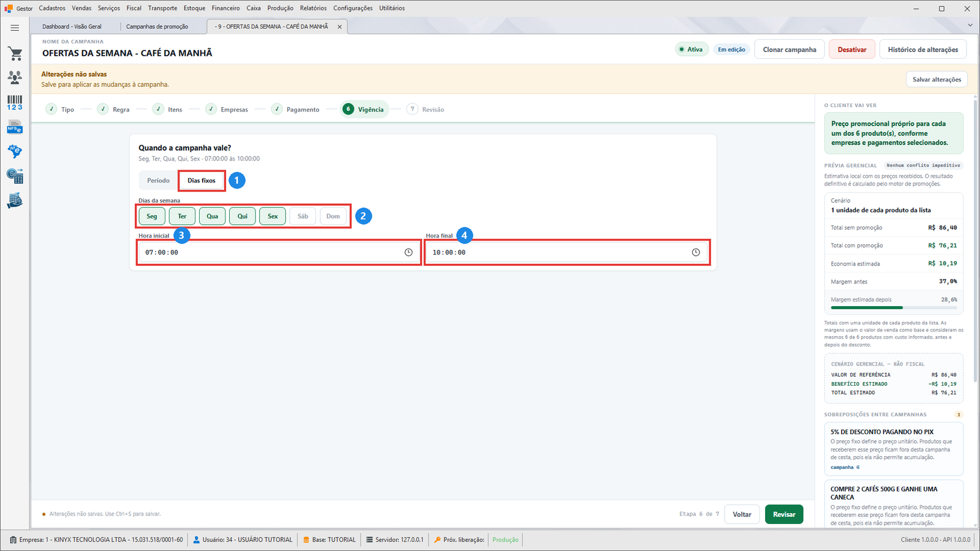The width and height of the screenshot is (980, 551).
Task: Select the Dias fixos mode
Action: click(202, 181)
